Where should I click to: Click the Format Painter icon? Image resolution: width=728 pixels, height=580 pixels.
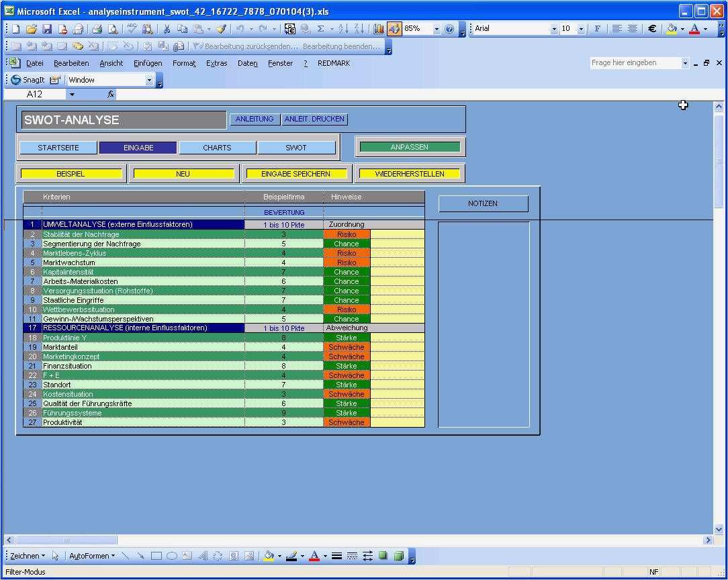[220, 30]
